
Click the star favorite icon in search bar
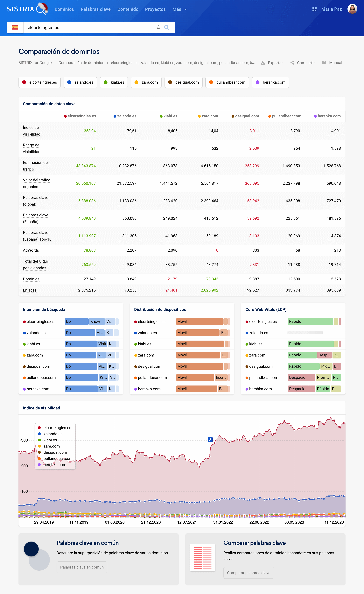158,27
